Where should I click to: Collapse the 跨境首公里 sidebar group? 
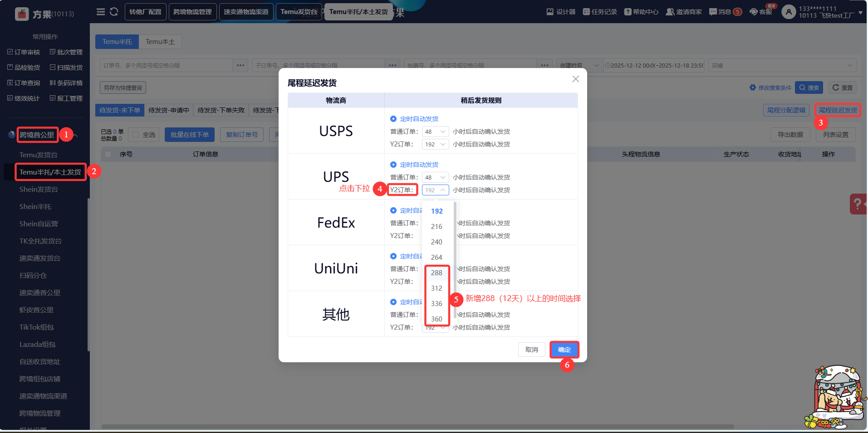[76, 135]
